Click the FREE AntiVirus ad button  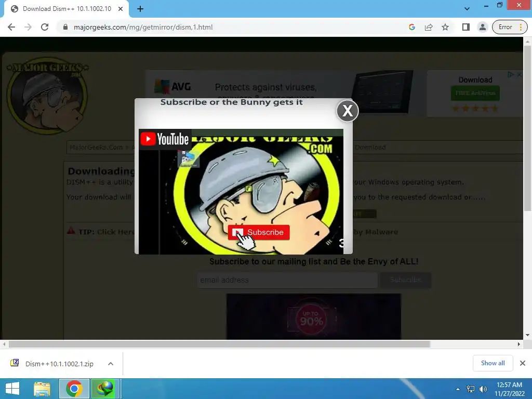point(475,93)
